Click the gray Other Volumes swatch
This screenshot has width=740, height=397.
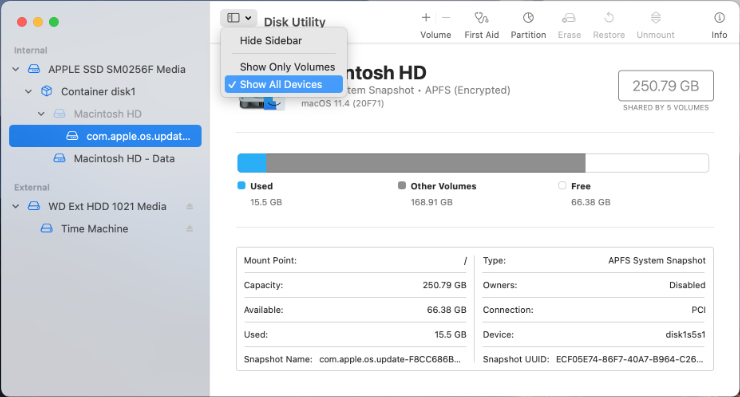click(402, 186)
